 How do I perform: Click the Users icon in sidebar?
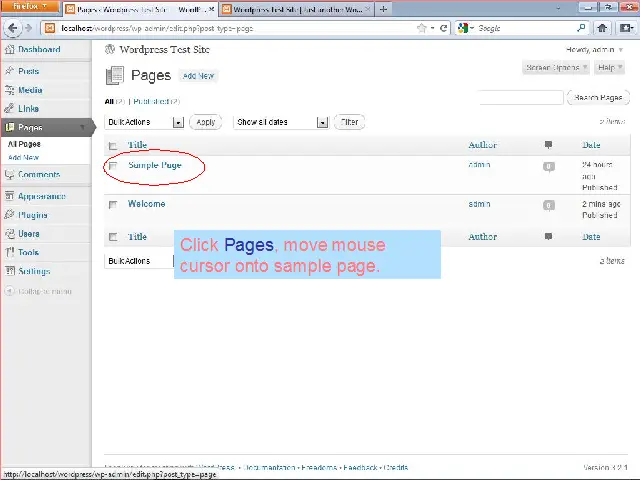pos(9,233)
